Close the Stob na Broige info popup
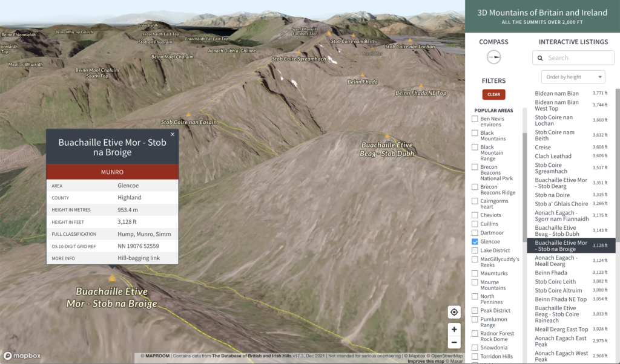 (x=173, y=134)
